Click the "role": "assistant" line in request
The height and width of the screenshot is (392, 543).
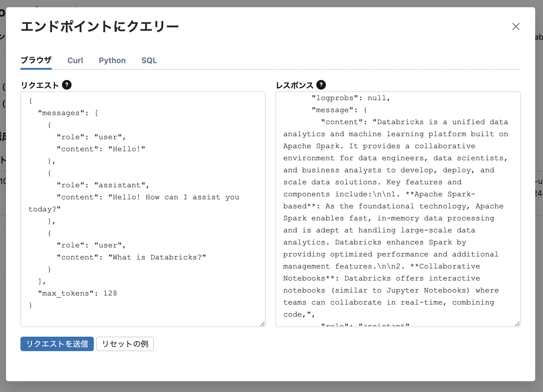point(103,185)
